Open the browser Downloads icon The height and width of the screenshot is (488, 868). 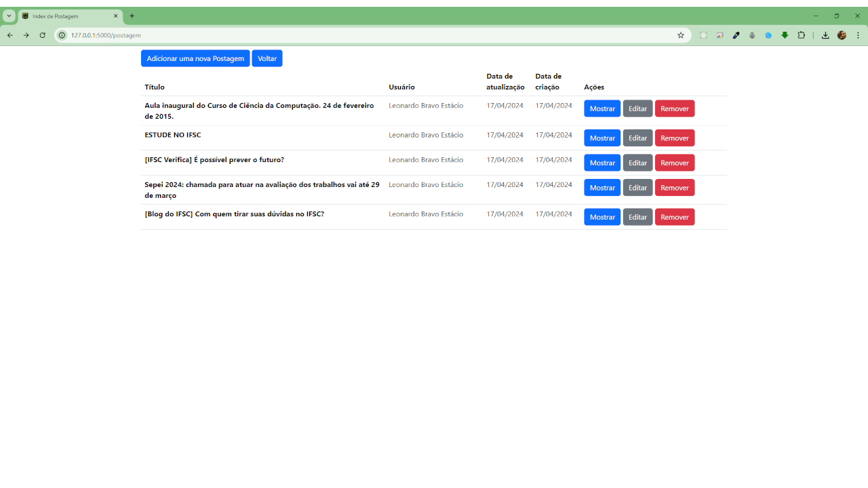click(x=825, y=35)
